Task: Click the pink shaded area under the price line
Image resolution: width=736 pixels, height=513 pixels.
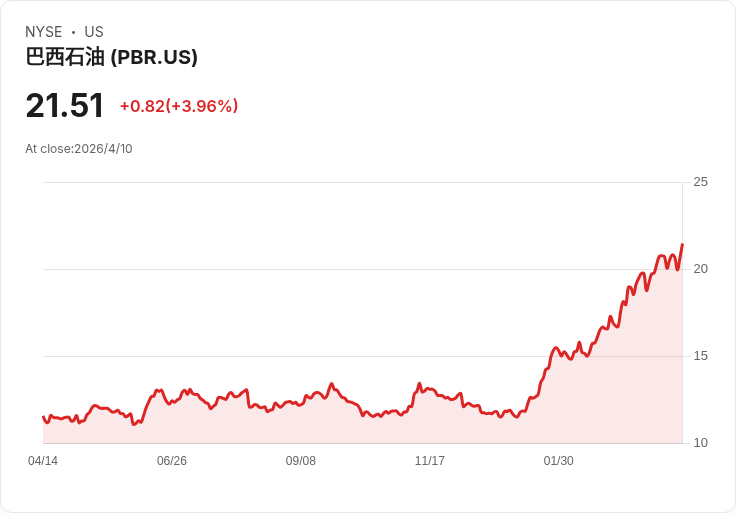Action: [600, 410]
